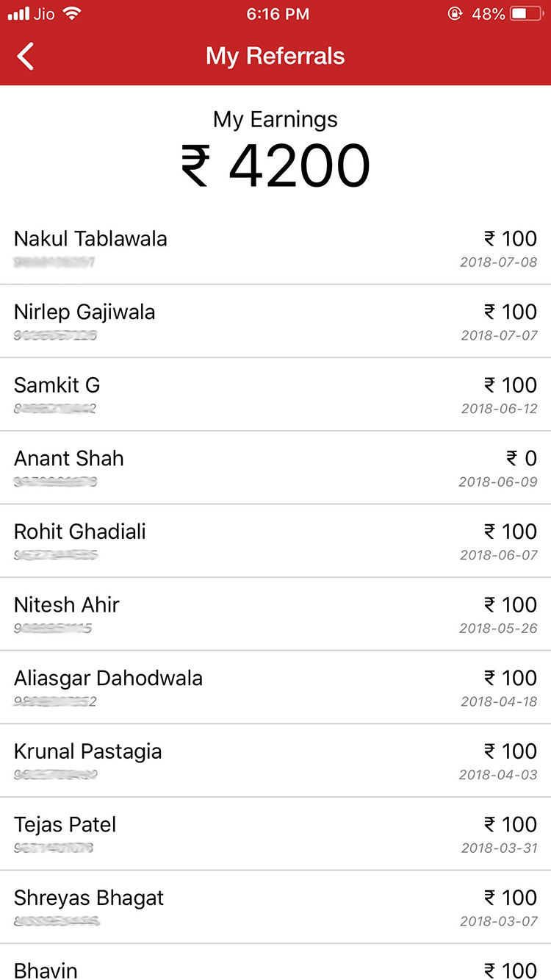Tap Krunal Pastagia referral row
Viewport: 551px width, 980px height.
coord(275,761)
